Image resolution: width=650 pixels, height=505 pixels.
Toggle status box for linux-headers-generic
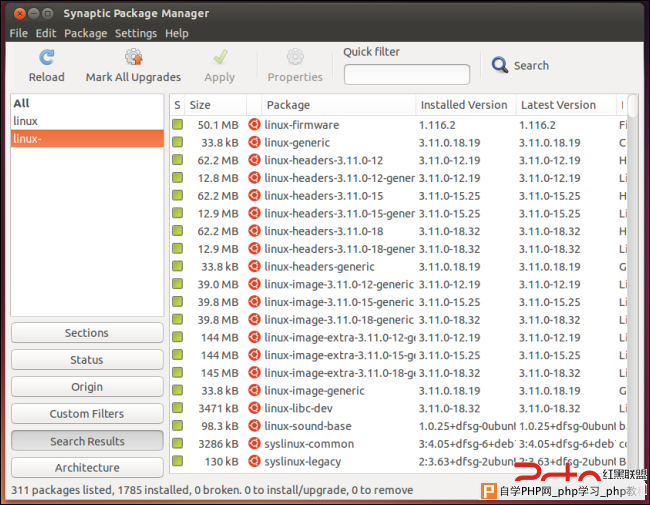point(177,266)
